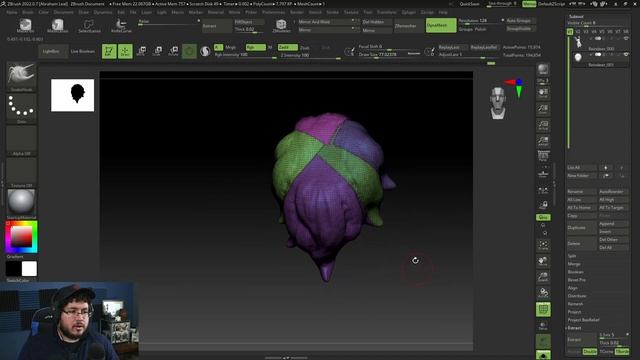Click the sculptris pro swirl icon

[205, 51]
